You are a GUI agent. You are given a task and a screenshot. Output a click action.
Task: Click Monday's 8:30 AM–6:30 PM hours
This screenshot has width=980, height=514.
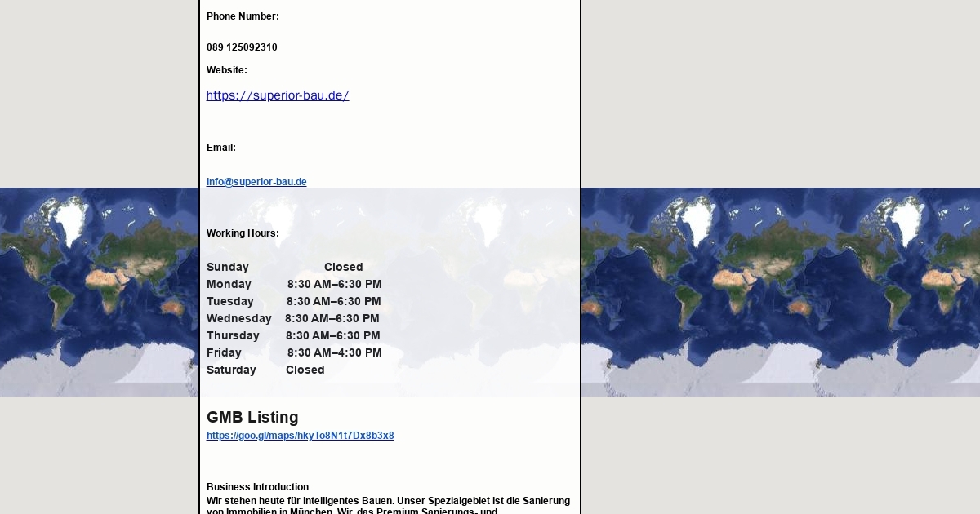tap(334, 285)
